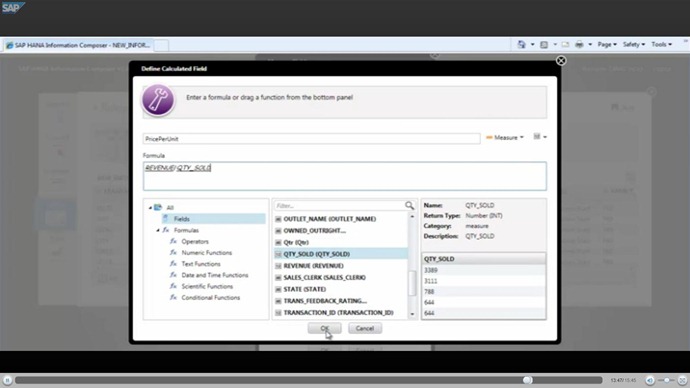Collapse the Formulas tree node

[x=158, y=230]
